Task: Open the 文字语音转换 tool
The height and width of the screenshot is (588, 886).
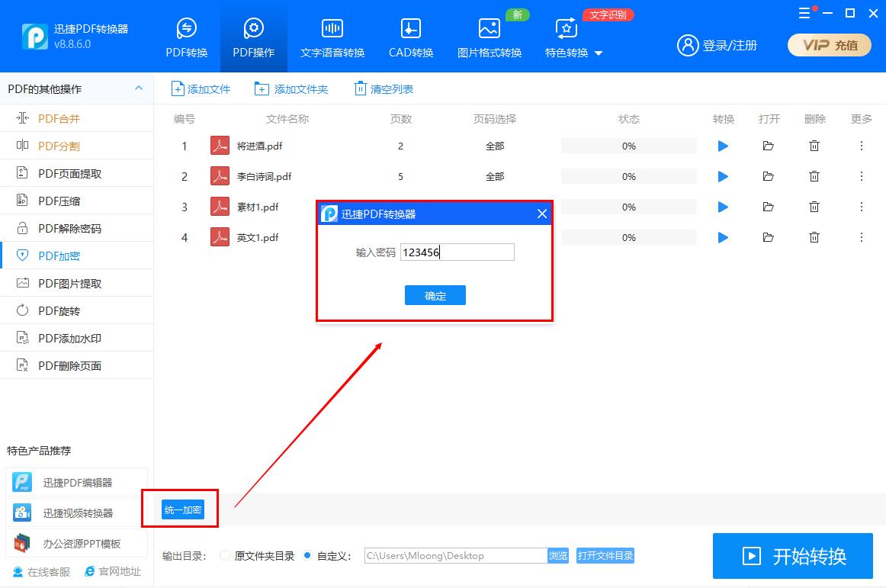Action: click(332, 36)
